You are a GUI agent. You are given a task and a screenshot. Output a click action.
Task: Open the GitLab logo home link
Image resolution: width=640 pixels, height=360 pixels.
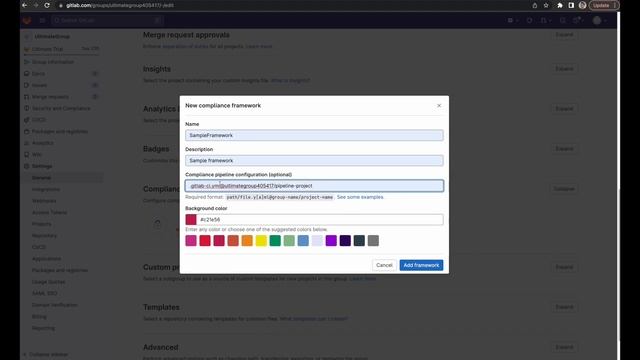(x=27, y=20)
